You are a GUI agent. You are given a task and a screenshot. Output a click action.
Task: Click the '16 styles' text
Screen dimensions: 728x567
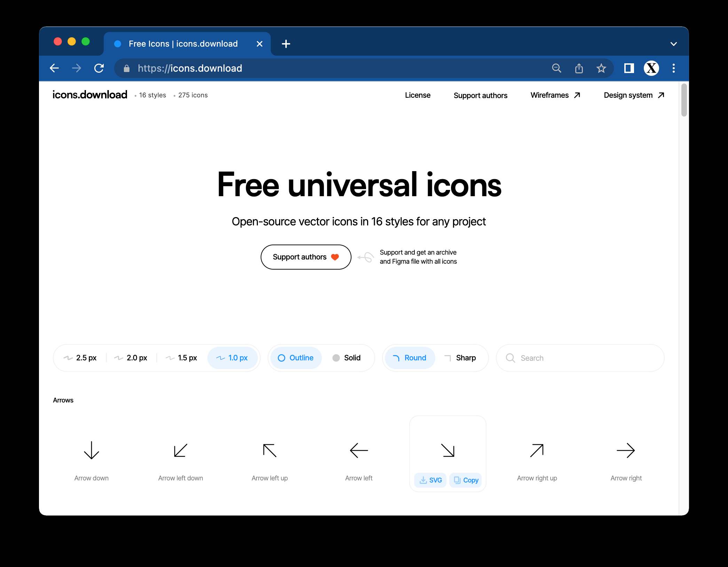click(x=152, y=95)
